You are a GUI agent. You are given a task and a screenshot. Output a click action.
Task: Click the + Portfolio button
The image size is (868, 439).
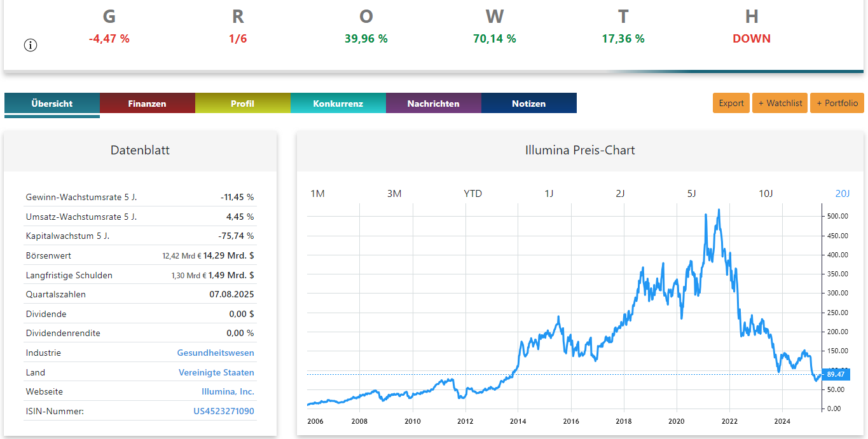click(837, 103)
